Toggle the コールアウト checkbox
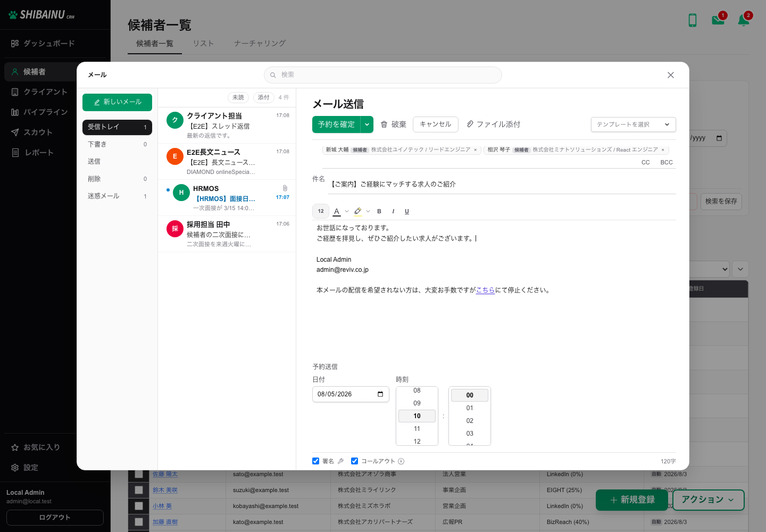This screenshot has height=532, width=766. (x=354, y=461)
